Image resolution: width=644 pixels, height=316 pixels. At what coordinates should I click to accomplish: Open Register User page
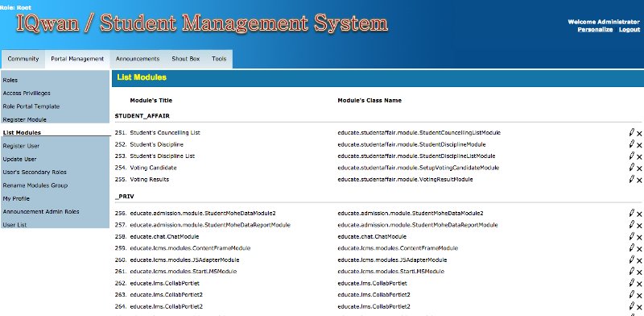[x=21, y=146]
